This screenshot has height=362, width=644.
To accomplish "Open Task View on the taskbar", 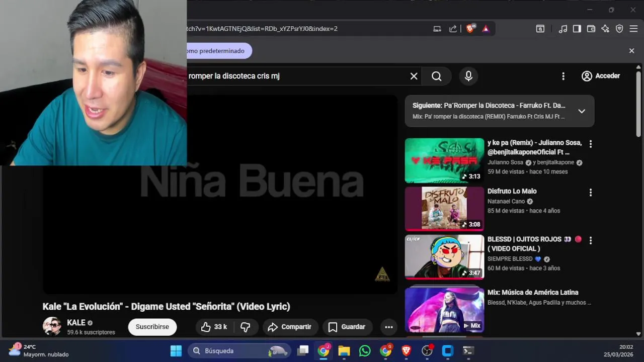I will point(302,351).
